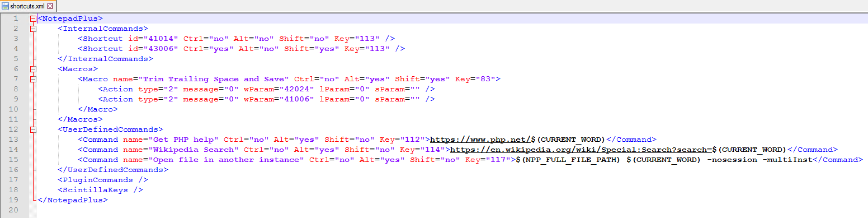
Task: Collapse the Macro fold marker on line 7
Action: 33,79
